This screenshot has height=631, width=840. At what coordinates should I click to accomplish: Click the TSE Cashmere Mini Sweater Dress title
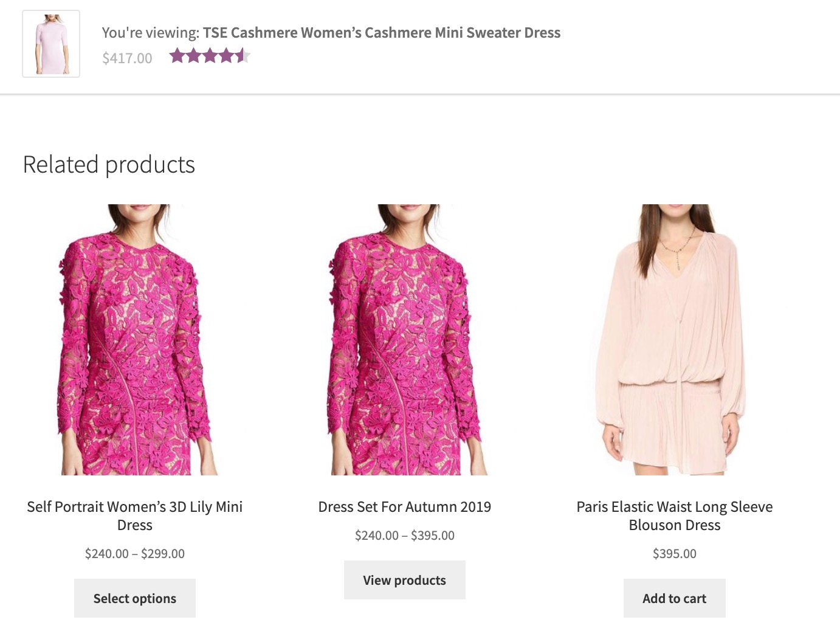(381, 33)
